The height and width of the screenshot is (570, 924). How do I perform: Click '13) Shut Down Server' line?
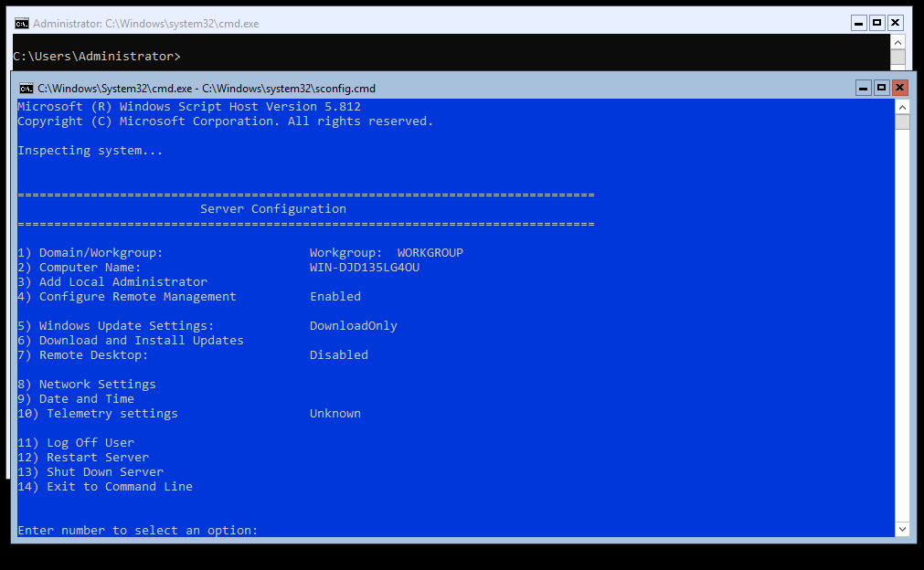90,472
